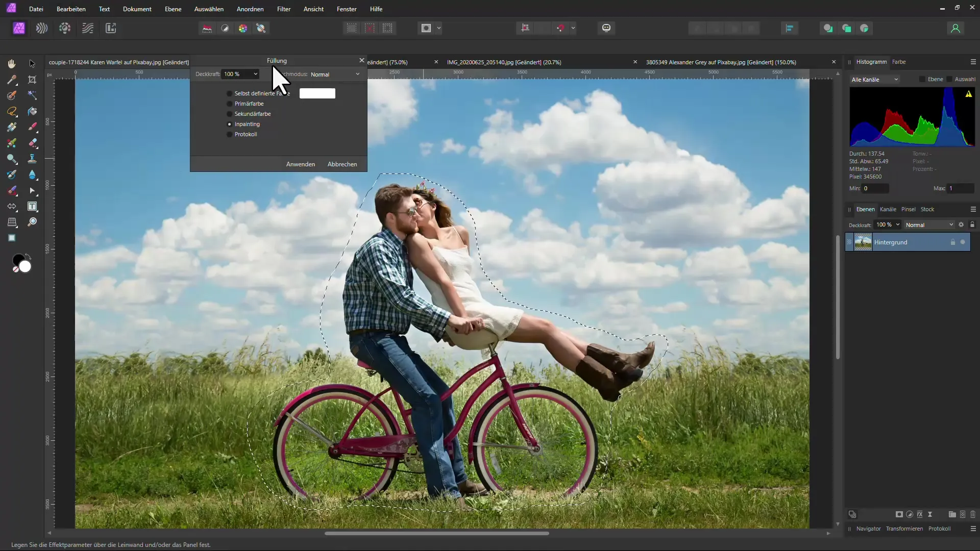Viewport: 980px width, 551px height.
Task: Open Navigator panel options menu
Action: point(973,529)
